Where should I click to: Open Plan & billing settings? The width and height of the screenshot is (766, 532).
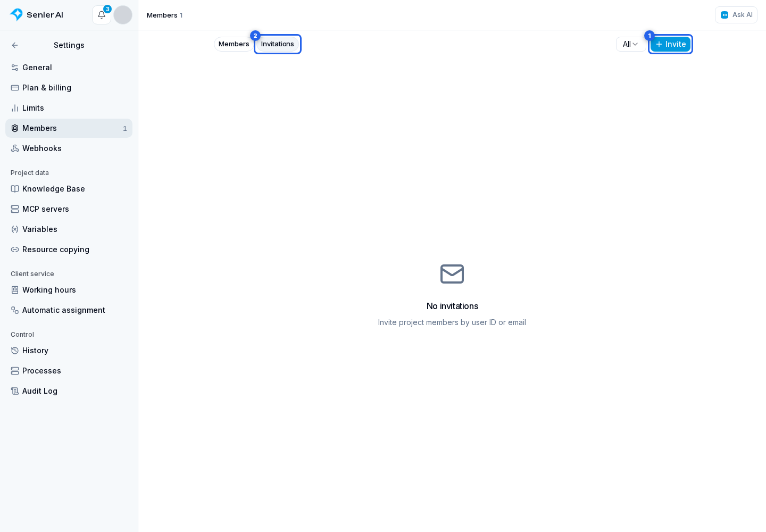tap(69, 88)
